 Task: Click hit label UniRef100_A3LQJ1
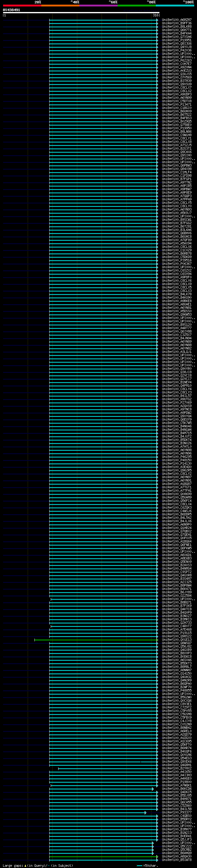176,351
